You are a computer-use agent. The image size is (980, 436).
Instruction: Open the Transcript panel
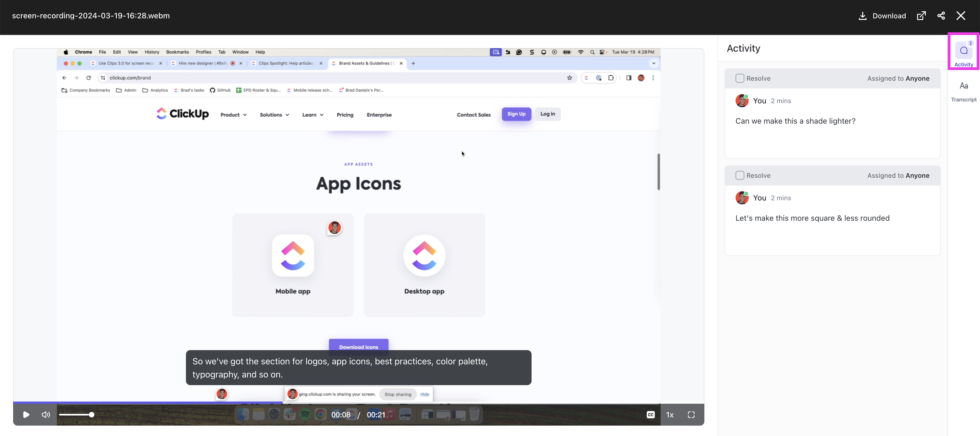[963, 91]
